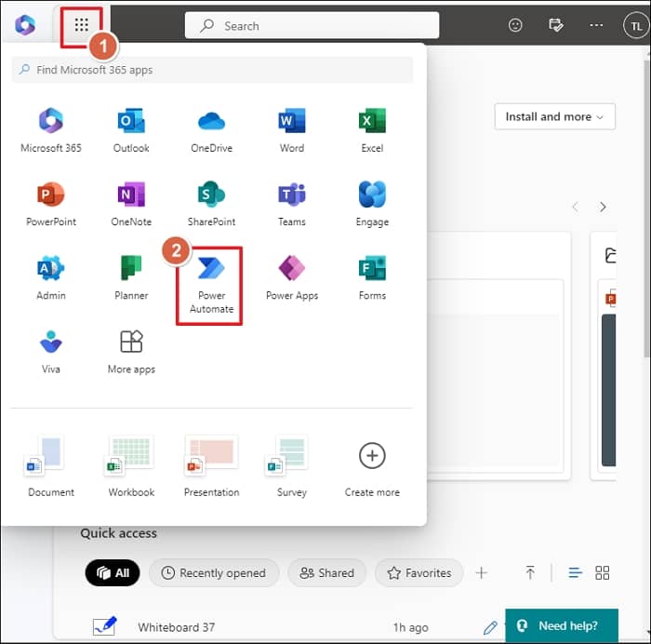Switch to list view layout
651x644 pixels.
click(x=575, y=573)
